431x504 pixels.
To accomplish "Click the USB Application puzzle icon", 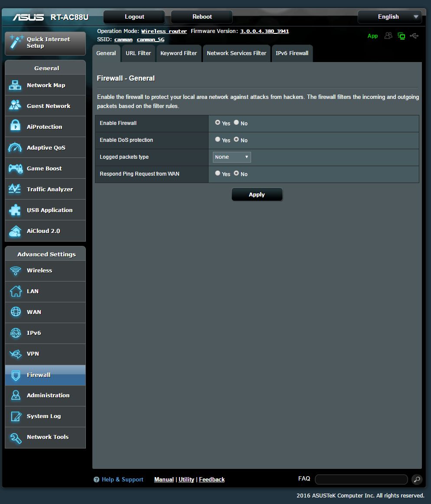I will (x=15, y=210).
